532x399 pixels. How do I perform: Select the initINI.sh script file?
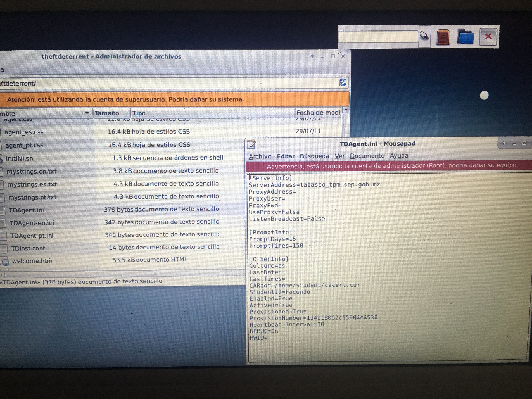pos(19,158)
